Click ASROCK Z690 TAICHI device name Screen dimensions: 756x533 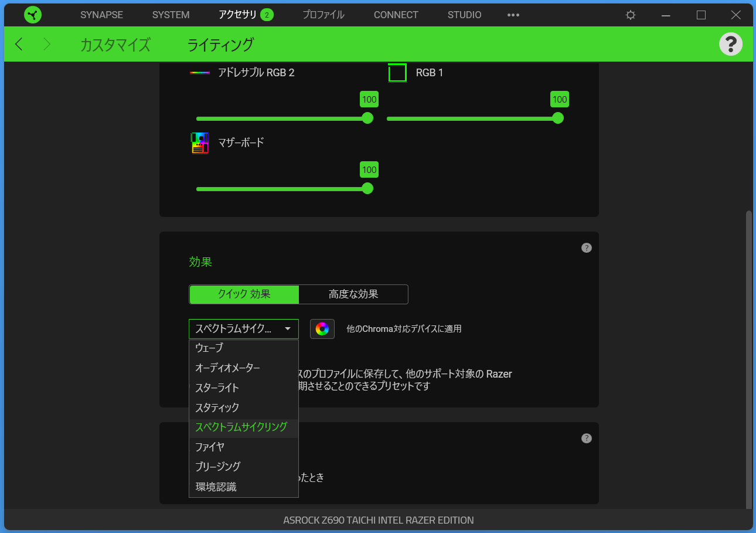point(379,520)
